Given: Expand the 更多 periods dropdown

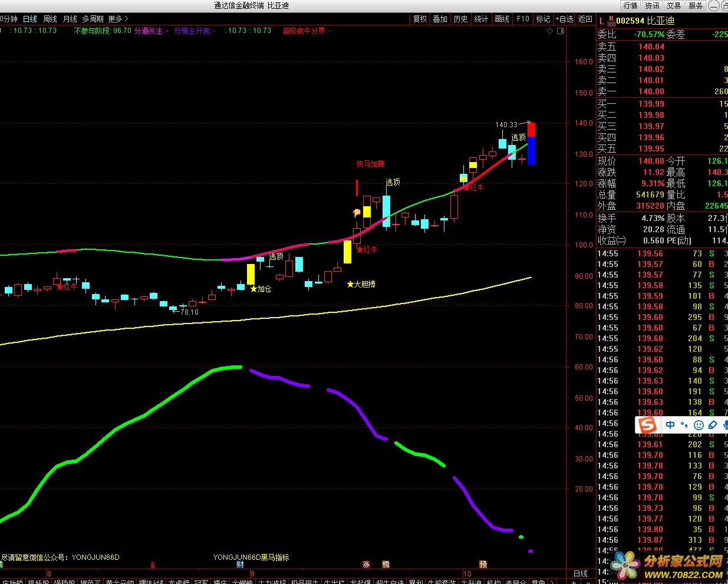Looking at the screenshot, I should [x=118, y=19].
